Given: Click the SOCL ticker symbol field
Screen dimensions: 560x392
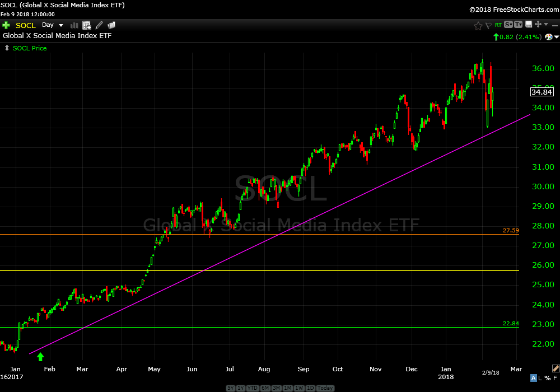Looking at the screenshot, I should (26, 25).
